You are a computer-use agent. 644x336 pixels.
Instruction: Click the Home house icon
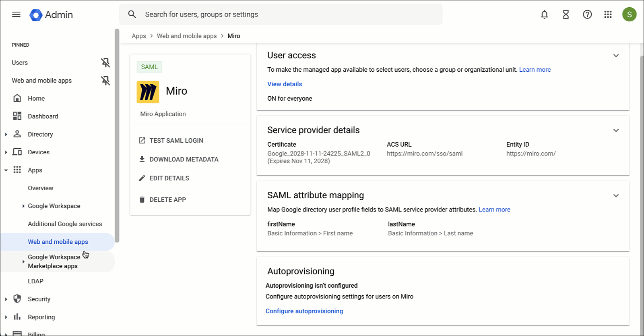tap(17, 98)
